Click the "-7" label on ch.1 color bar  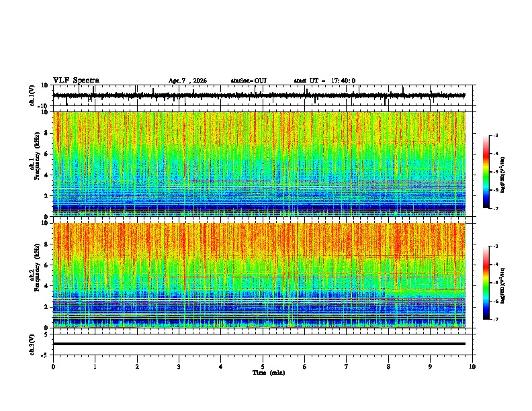496,209
